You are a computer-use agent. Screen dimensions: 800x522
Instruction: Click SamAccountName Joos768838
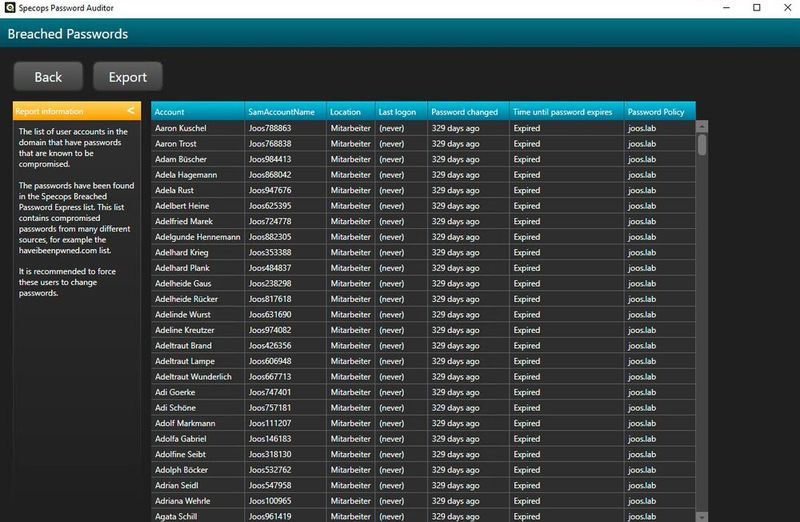pyautogui.click(x=270, y=144)
